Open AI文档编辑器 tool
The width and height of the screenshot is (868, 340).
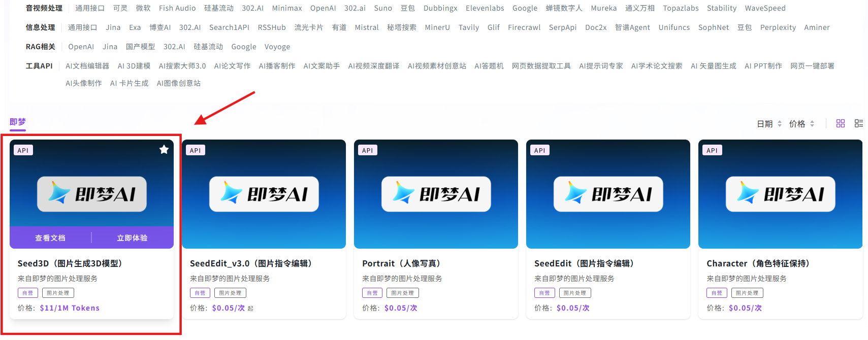click(87, 66)
